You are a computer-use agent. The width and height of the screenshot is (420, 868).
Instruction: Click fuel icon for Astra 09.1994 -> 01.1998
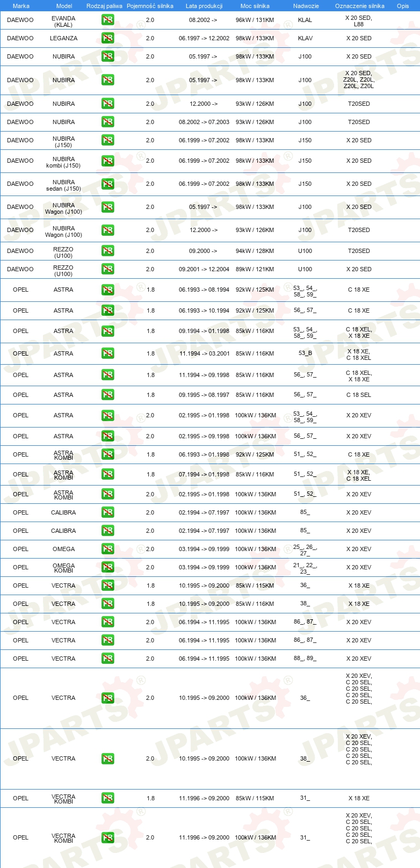(107, 331)
